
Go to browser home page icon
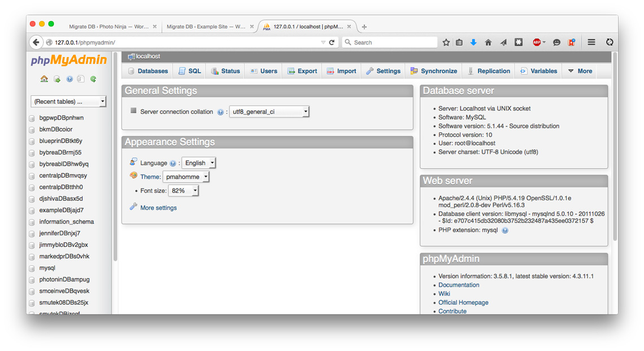pyautogui.click(x=488, y=42)
